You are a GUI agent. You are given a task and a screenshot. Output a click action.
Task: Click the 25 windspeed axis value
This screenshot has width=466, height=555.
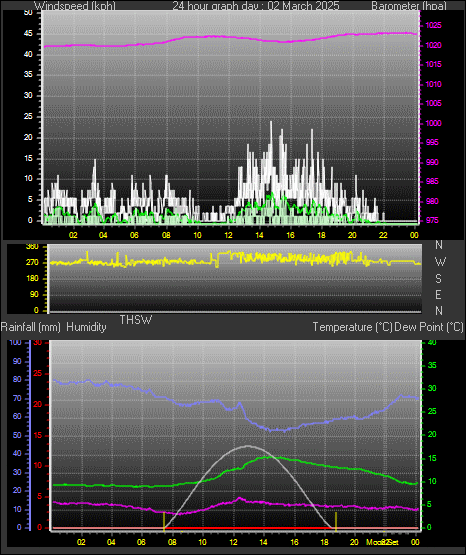click(x=28, y=116)
